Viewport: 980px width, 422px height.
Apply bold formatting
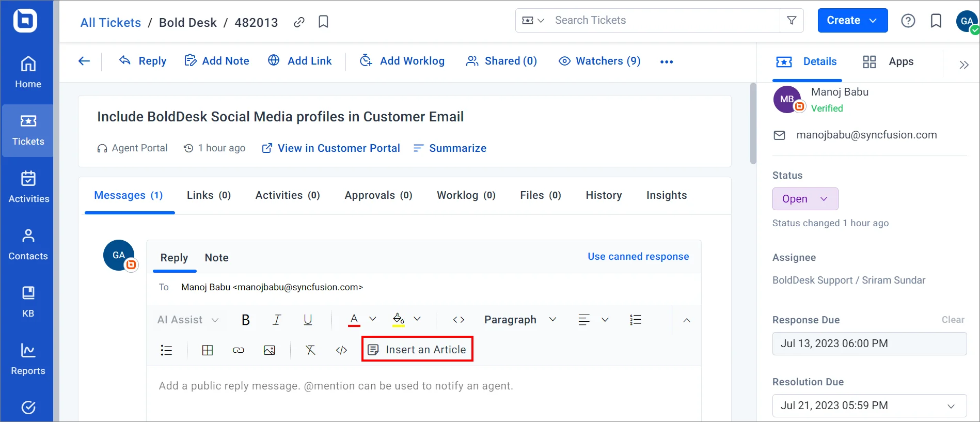coord(246,320)
